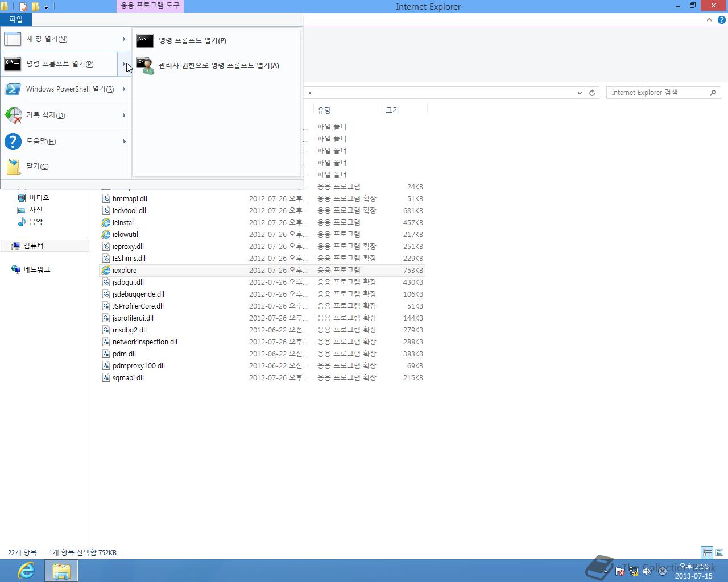Click the volume tray icon
Viewport: 728px width, 582px height.
point(648,571)
